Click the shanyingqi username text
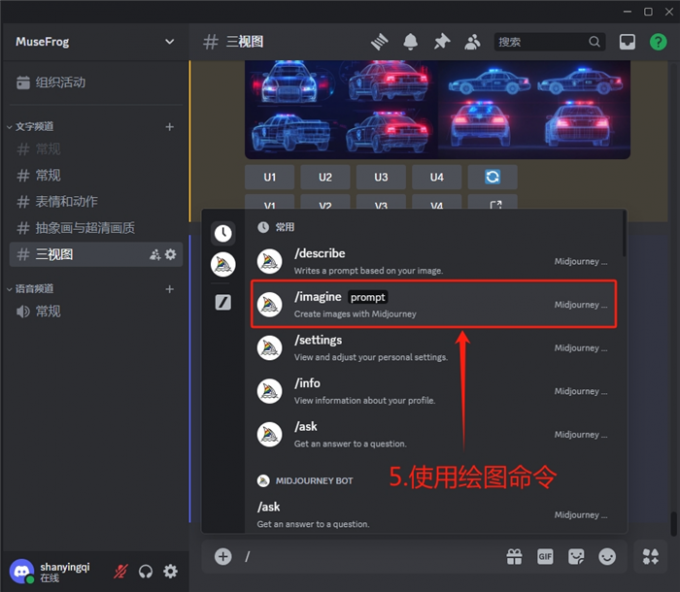The width and height of the screenshot is (680, 592). 65,567
